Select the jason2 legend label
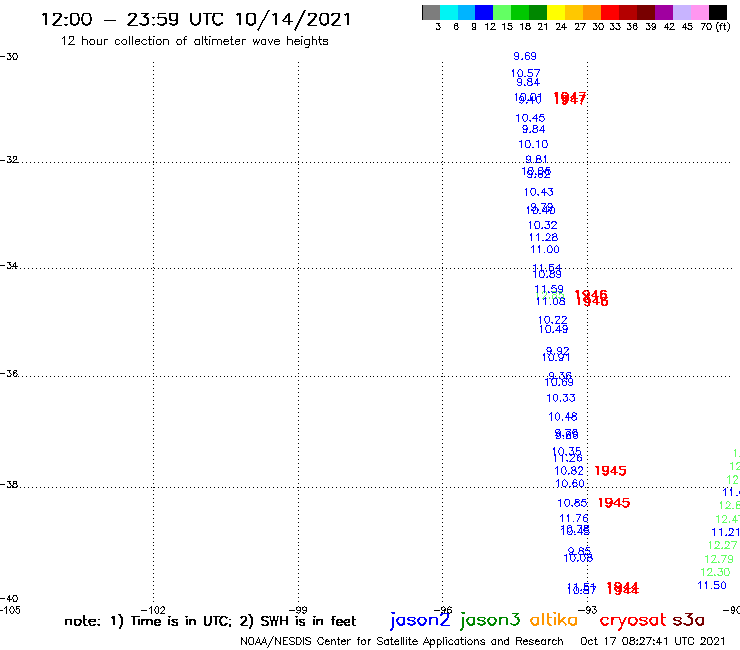Image resolution: width=740 pixels, height=650 pixels. coord(420,620)
